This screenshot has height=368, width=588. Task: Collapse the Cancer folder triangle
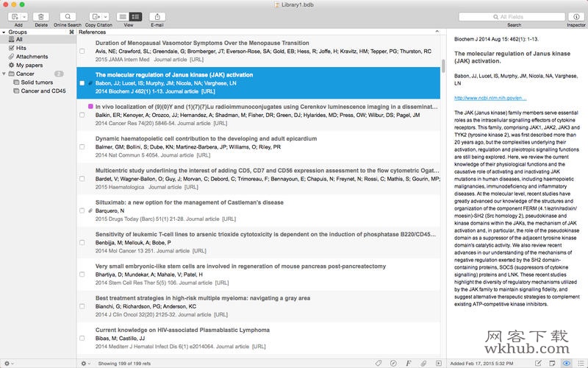(4, 74)
